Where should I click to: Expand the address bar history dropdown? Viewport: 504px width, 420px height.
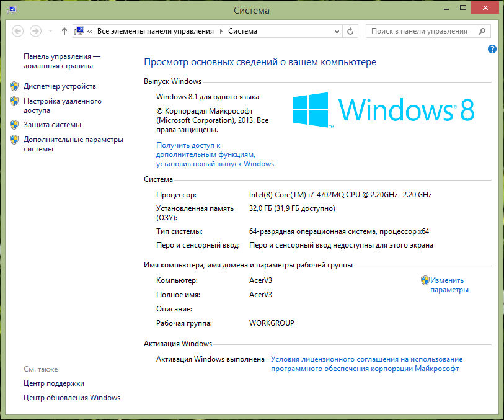337,31
